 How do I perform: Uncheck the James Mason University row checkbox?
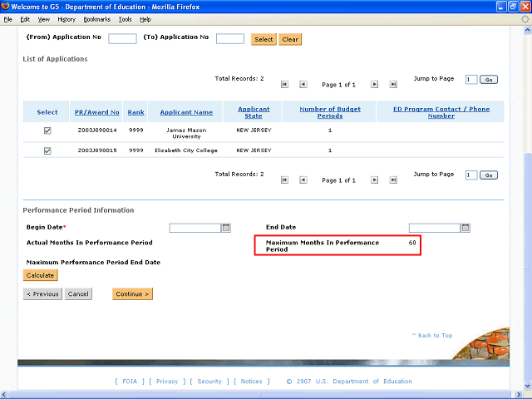(x=47, y=131)
